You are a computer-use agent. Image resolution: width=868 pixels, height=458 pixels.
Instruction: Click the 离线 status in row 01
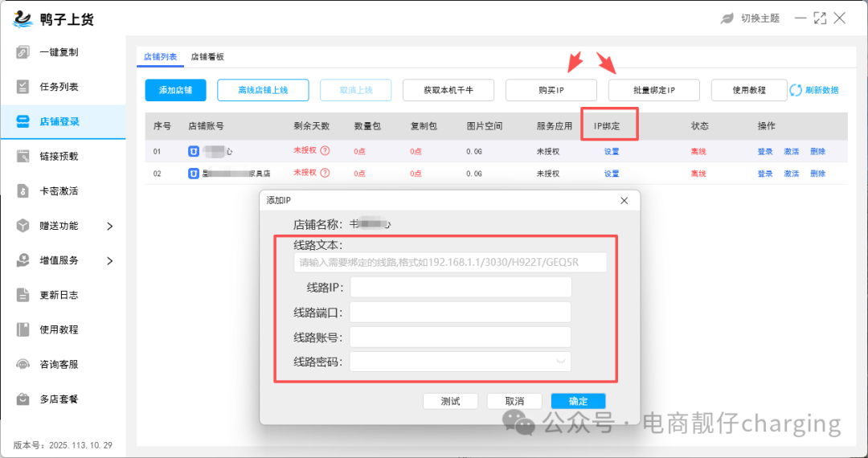pyautogui.click(x=698, y=152)
